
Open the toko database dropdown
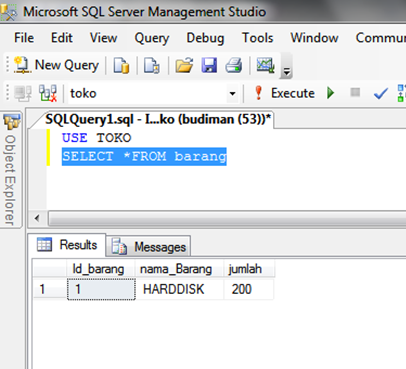click(x=232, y=93)
